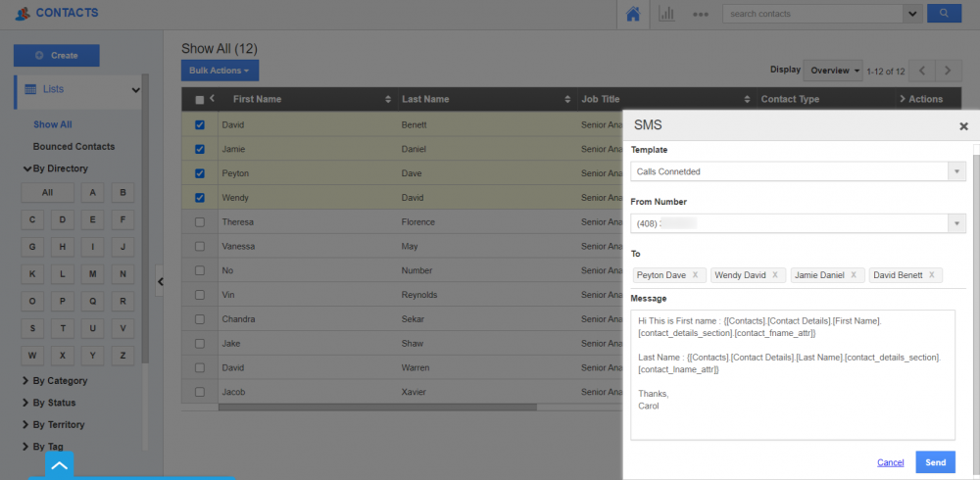This screenshot has width=980, height=480.
Task: Check the checkbox for Theresa Florence
Action: pos(200,222)
